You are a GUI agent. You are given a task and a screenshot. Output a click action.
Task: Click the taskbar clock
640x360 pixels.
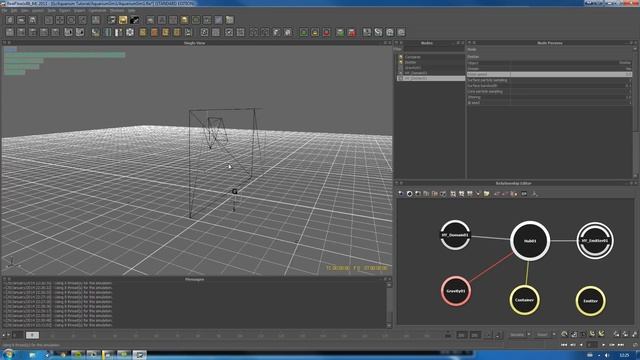(624, 355)
